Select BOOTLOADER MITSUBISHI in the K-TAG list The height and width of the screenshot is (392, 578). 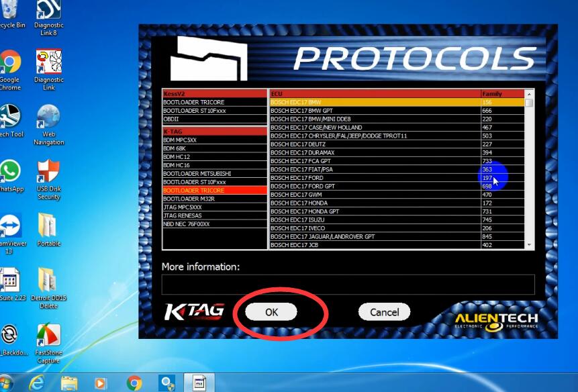coord(215,174)
